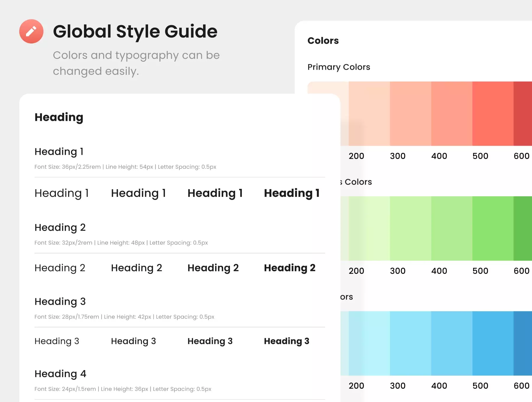Select the green 300 color swatch
This screenshot has width=532, height=402.
[x=410, y=228]
